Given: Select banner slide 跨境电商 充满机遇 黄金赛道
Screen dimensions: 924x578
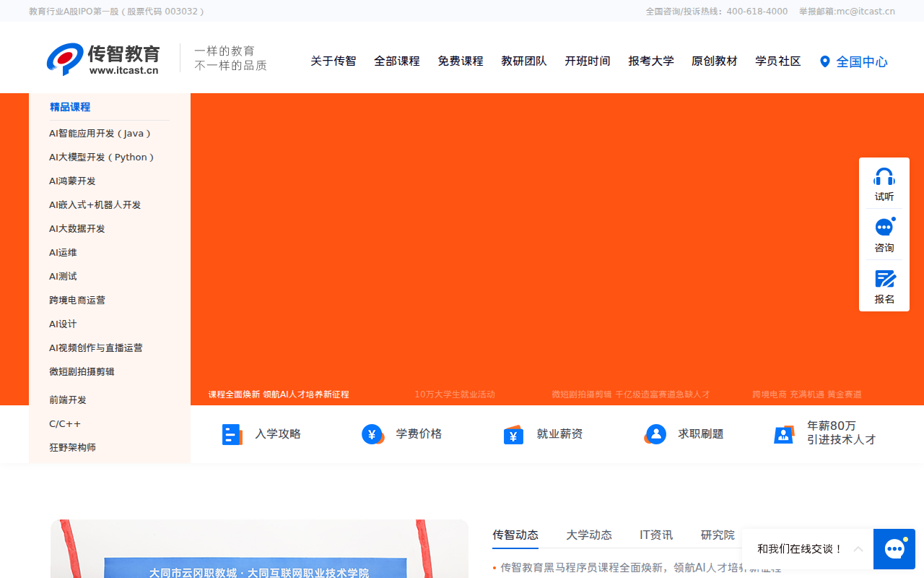Looking at the screenshot, I should tap(807, 394).
